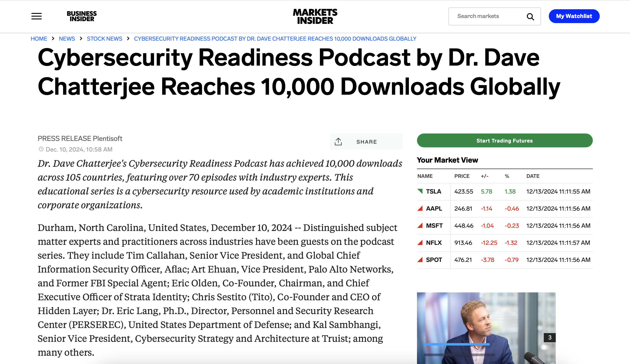Click the video thumbnail of man in suit
Viewport: 630px width, 364px height.
click(486, 328)
